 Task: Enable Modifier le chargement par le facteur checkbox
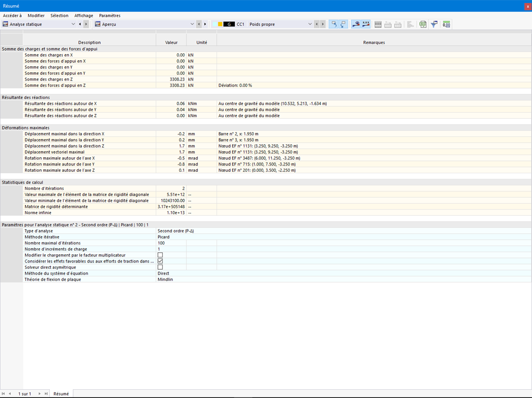(160, 255)
